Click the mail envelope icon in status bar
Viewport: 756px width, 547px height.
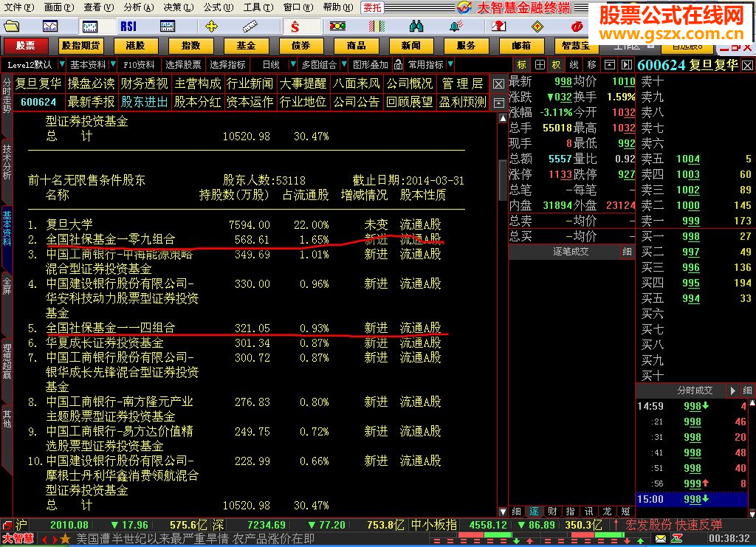(x=661, y=538)
